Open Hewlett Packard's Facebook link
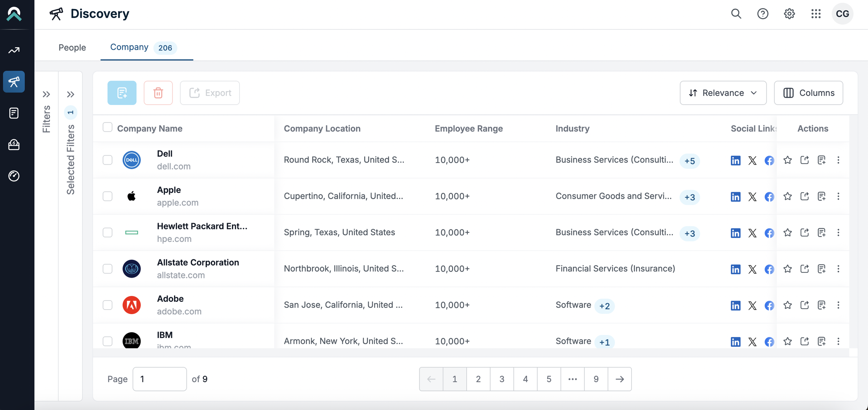Image resolution: width=868 pixels, height=410 pixels. coord(769,233)
